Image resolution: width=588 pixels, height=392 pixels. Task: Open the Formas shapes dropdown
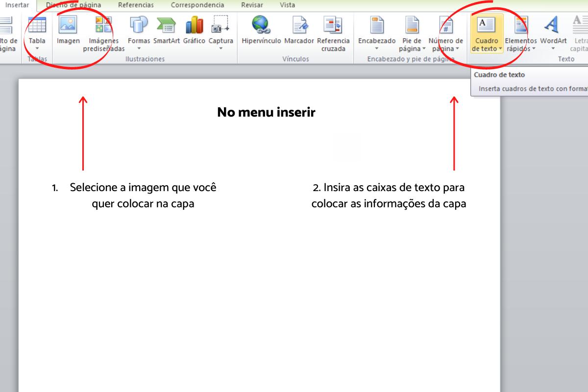point(139,48)
